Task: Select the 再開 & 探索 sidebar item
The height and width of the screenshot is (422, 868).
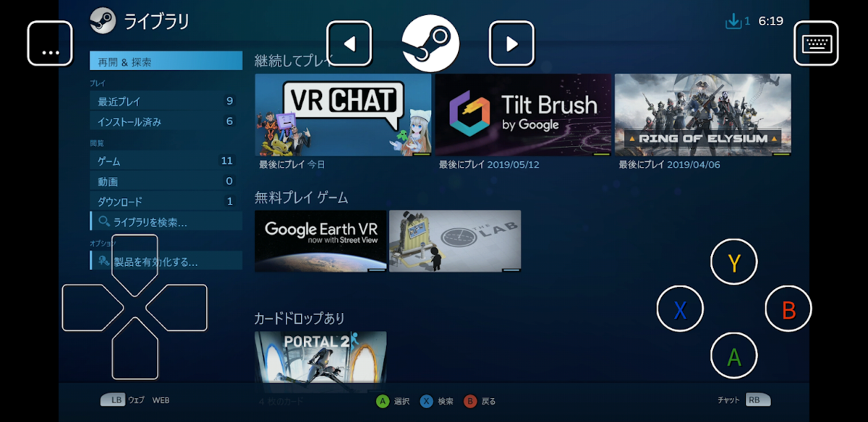Action: coord(166,61)
